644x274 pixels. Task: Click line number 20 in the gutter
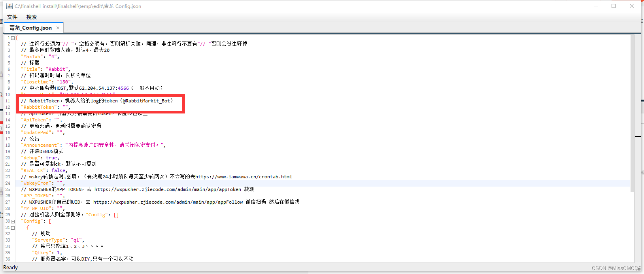point(8,158)
